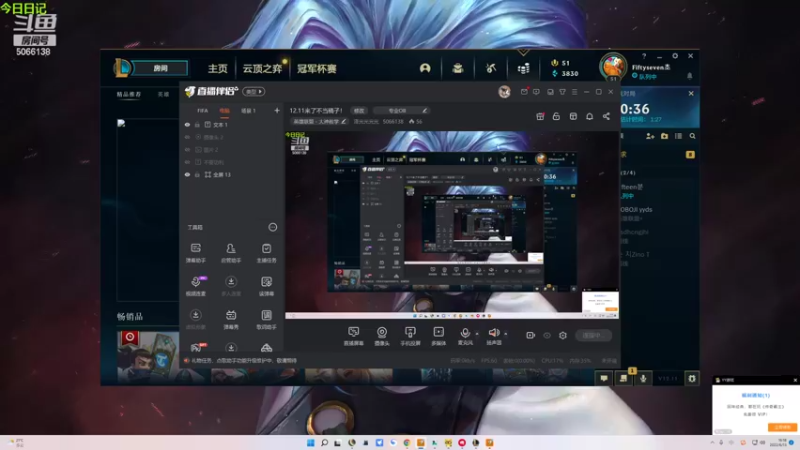This screenshot has width=800, height=450.
Task: Open the Windows Start button
Action: click(x=310, y=442)
